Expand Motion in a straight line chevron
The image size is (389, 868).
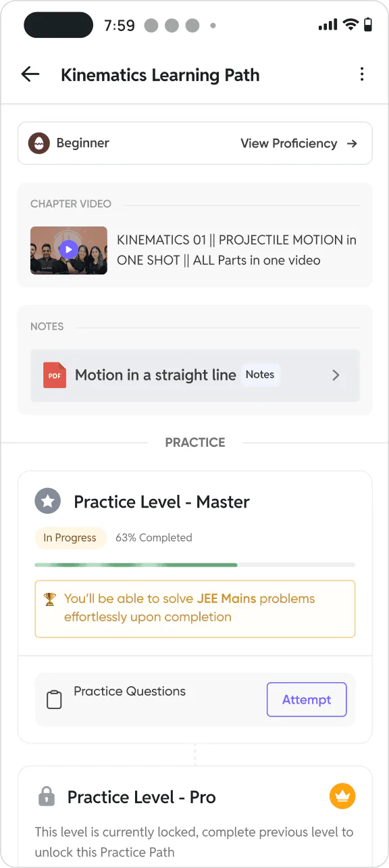coord(336,375)
